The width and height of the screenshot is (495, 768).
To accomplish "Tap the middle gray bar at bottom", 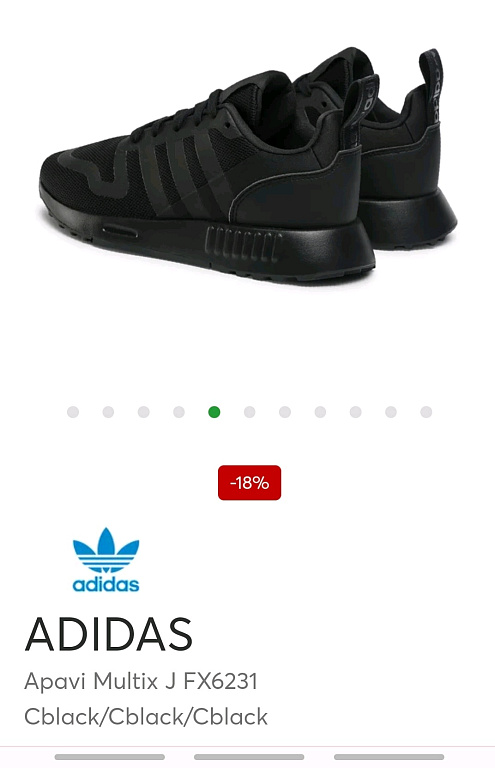I will [249, 757].
